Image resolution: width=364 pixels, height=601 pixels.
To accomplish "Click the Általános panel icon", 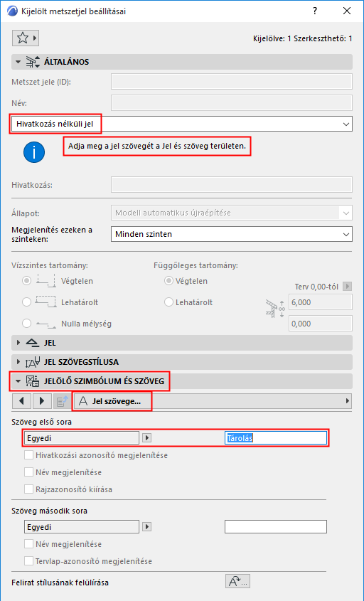I will 33,62.
